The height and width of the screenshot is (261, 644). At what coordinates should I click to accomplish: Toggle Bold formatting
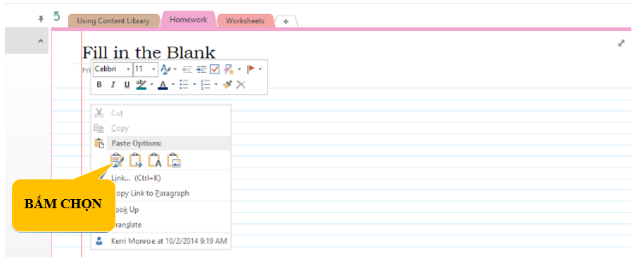[x=99, y=85]
